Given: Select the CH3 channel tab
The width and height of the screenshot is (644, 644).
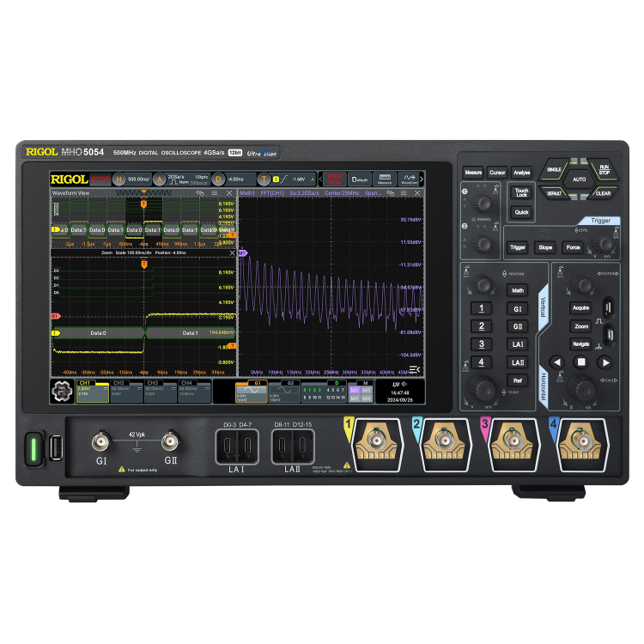Looking at the screenshot, I should tap(161, 392).
